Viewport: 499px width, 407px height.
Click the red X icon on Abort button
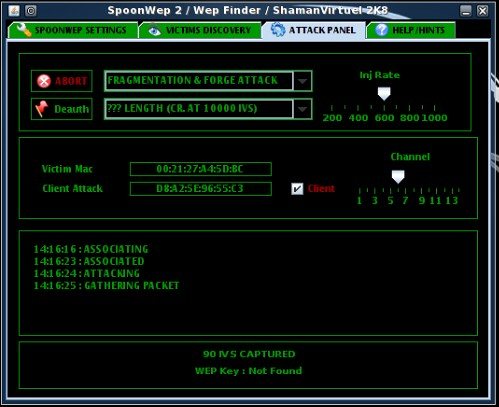pos(44,81)
